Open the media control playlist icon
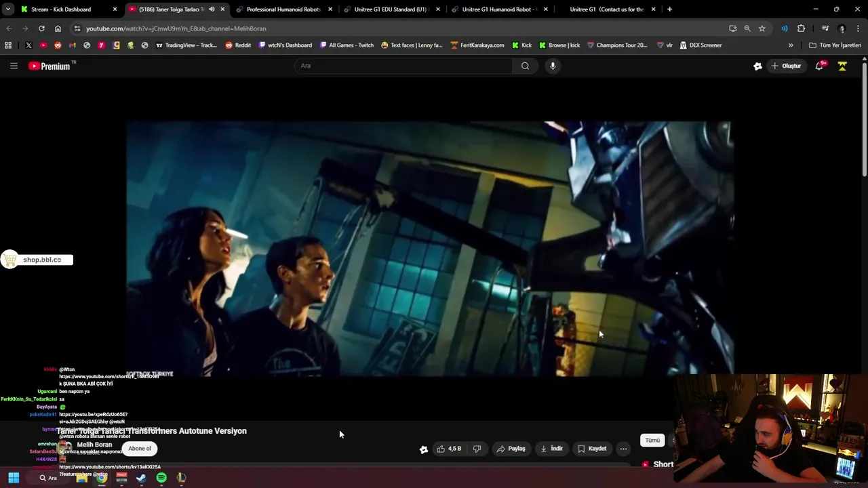868x488 pixels. (x=825, y=28)
